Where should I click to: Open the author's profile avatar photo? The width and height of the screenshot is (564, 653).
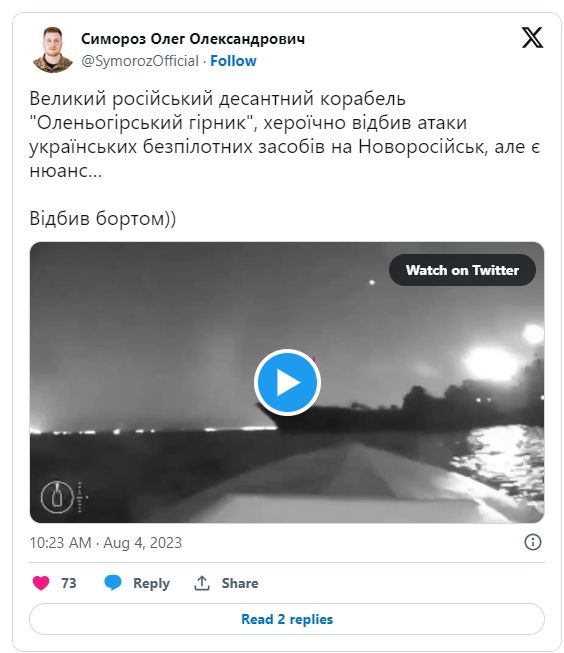53,50
